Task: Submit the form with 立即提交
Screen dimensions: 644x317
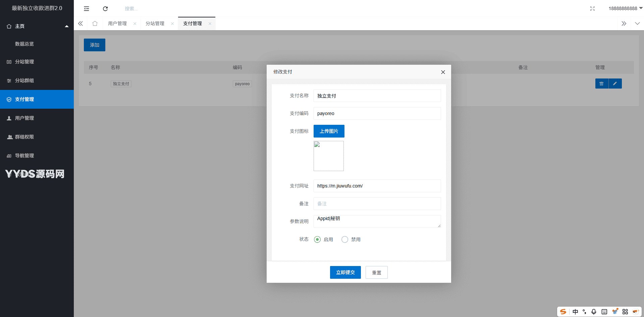Action: [345, 272]
